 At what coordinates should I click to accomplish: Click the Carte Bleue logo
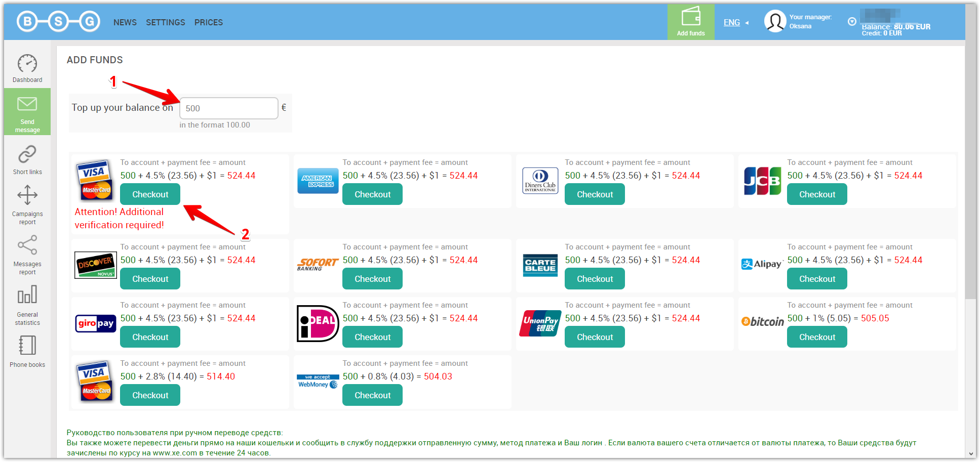pyautogui.click(x=540, y=265)
